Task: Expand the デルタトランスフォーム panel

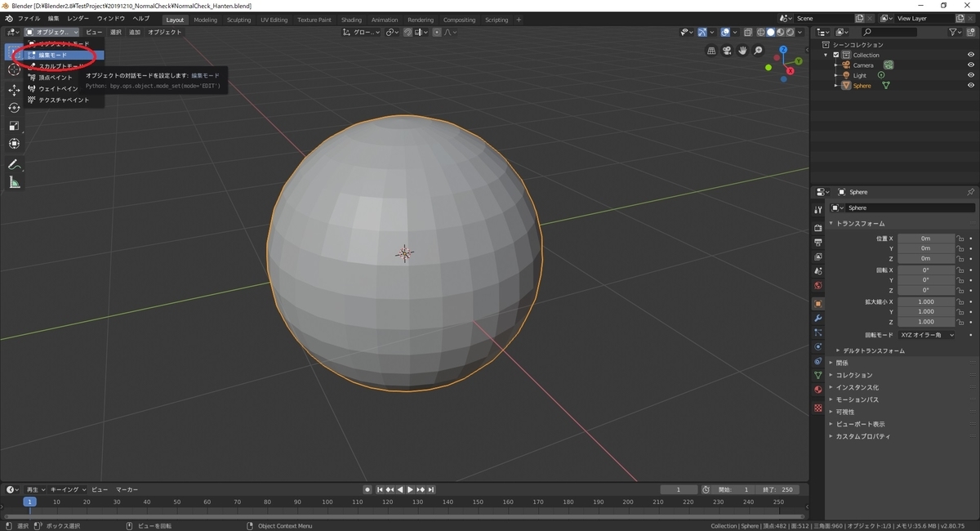Action: [x=872, y=350]
